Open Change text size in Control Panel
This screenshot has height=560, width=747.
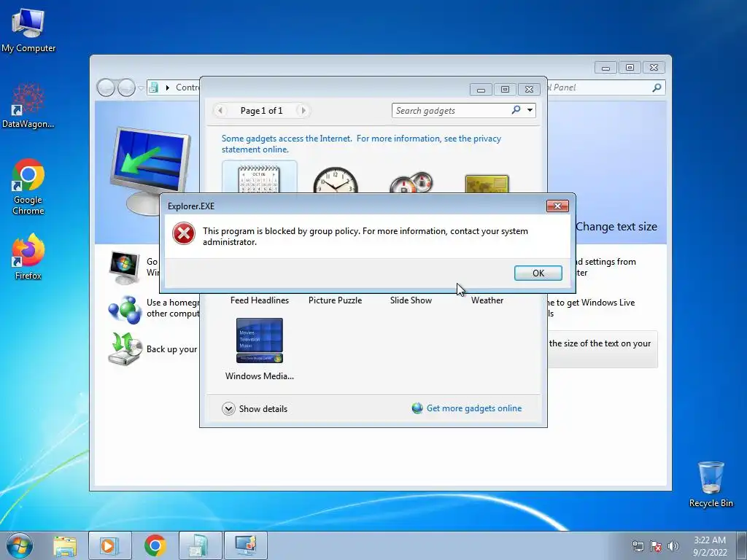[x=616, y=227]
